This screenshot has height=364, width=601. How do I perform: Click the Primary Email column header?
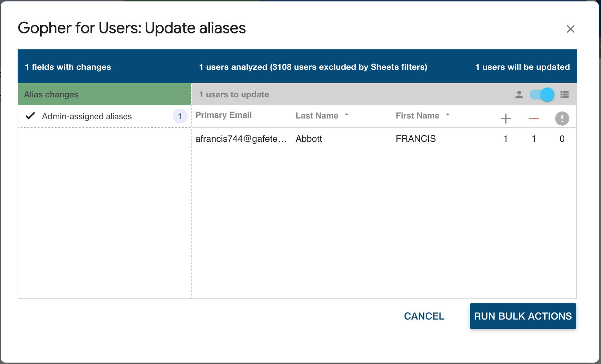[224, 115]
